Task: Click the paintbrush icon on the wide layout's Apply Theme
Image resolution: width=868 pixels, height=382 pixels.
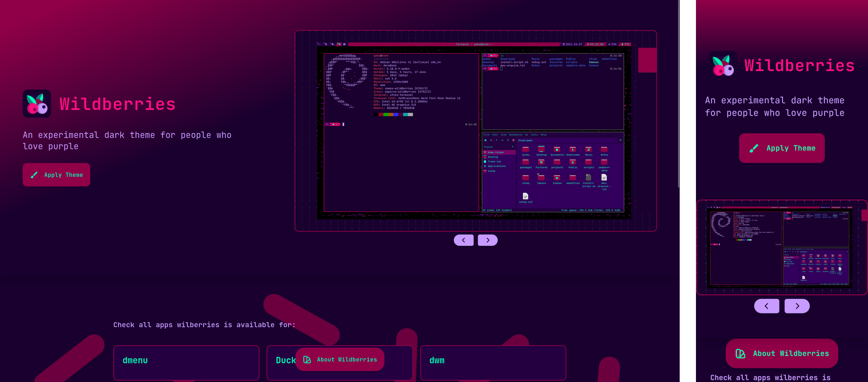Action: [x=34, y=175]
